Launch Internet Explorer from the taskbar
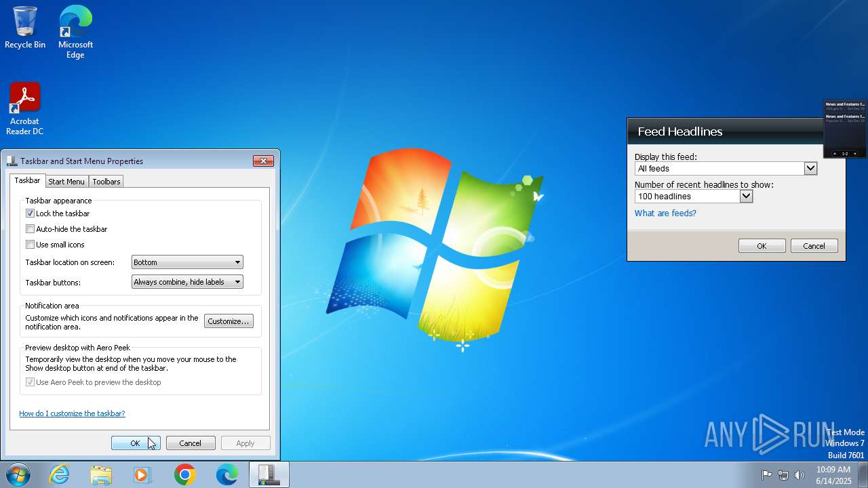Image resolution: width=868 pixels, height=488 pixels. point(60,474)
